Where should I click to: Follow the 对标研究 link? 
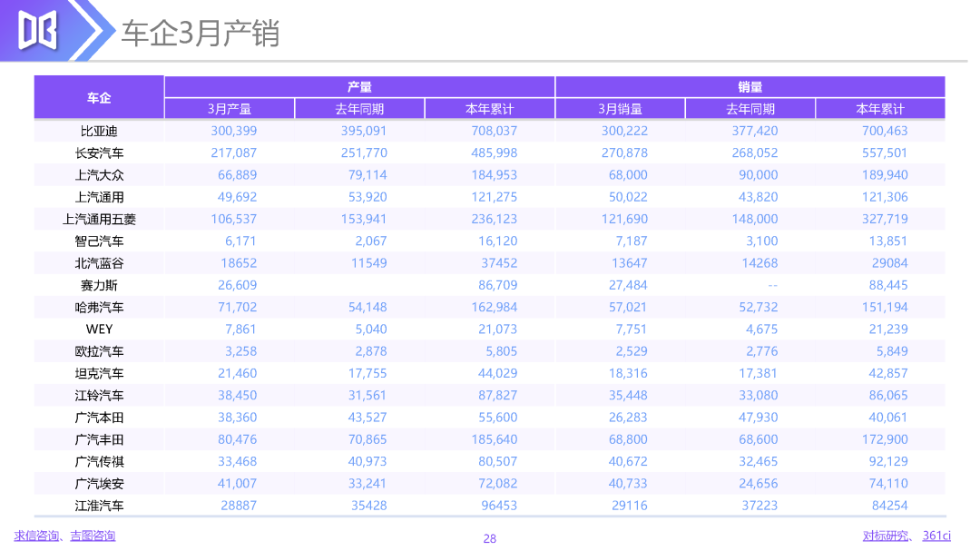(x=886, y=536)
